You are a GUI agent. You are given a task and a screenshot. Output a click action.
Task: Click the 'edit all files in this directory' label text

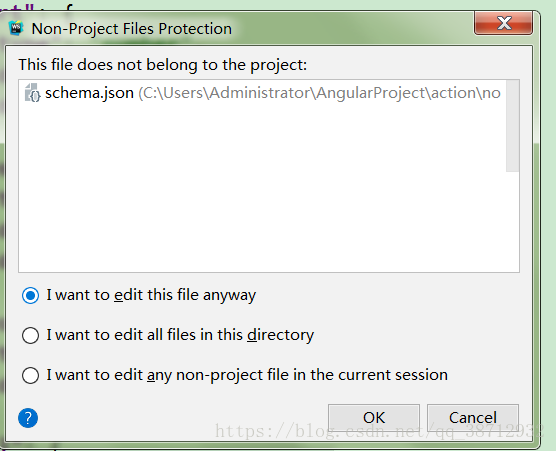180,335
